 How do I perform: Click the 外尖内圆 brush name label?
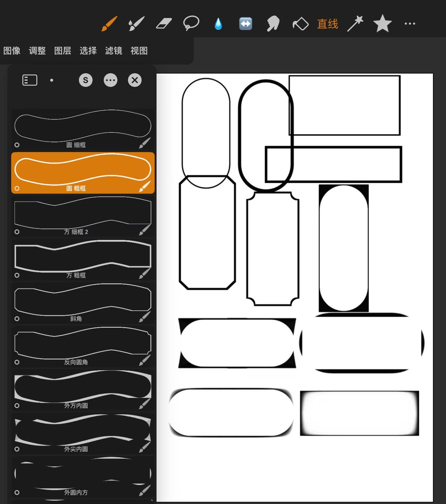tap(76, 449)
